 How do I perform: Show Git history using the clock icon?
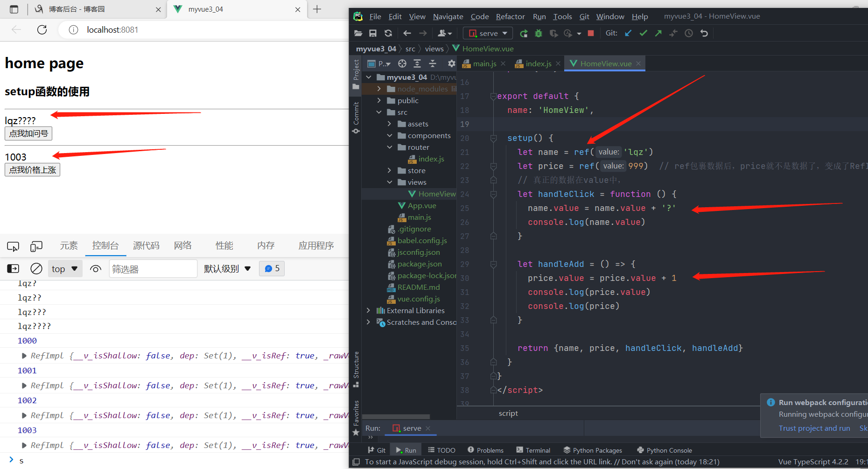coord(689,33)
